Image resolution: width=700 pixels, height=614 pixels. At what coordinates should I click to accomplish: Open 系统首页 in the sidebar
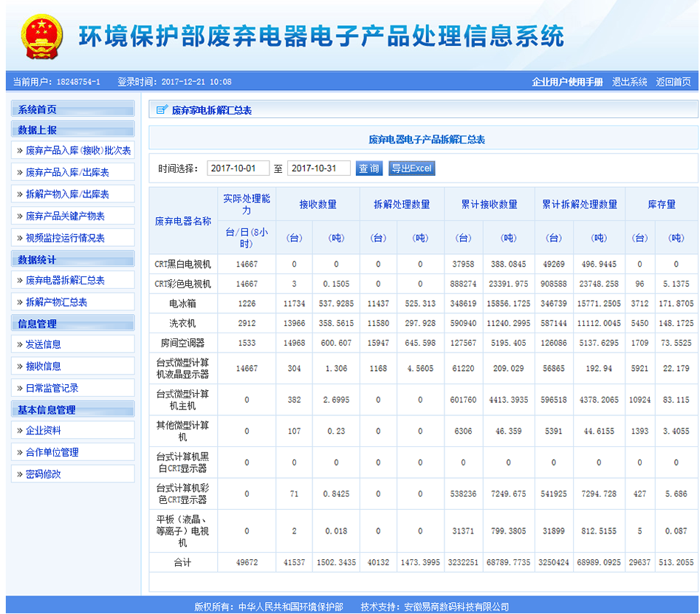tap(38, 109)
